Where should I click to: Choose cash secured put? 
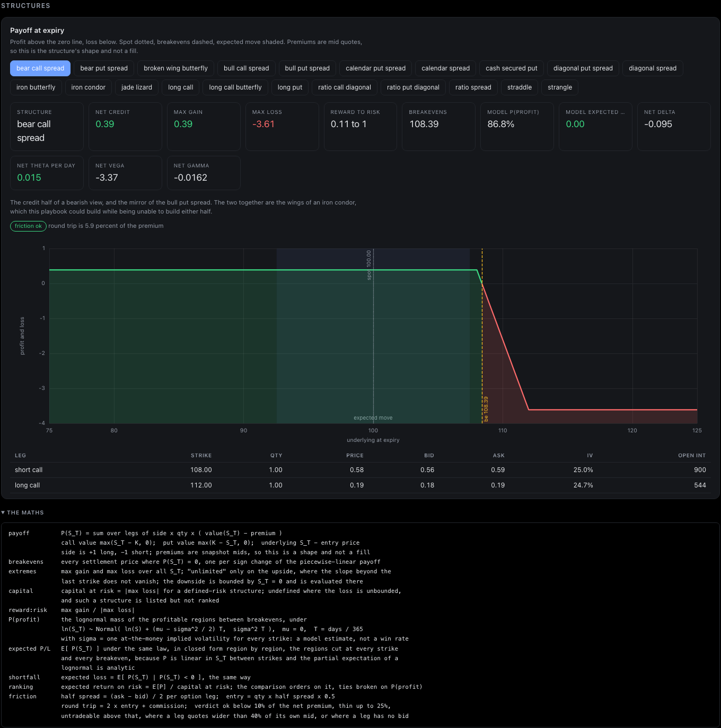coord(511,68)
